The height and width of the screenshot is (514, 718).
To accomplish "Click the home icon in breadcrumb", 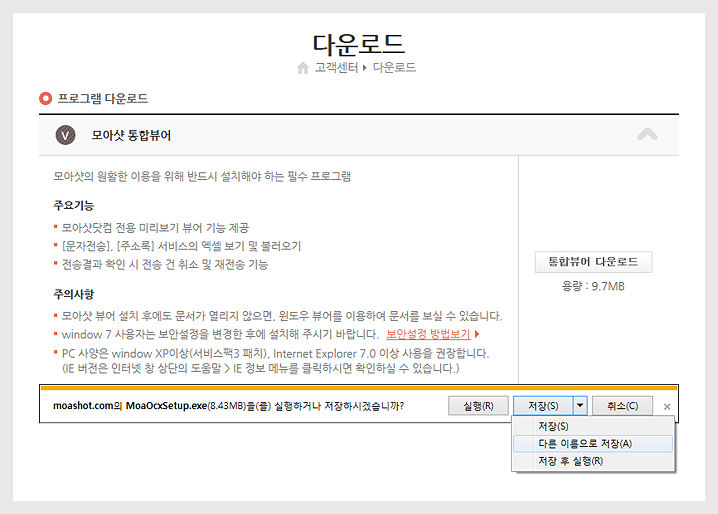I will pyautogui.click(x=303, y=68).
